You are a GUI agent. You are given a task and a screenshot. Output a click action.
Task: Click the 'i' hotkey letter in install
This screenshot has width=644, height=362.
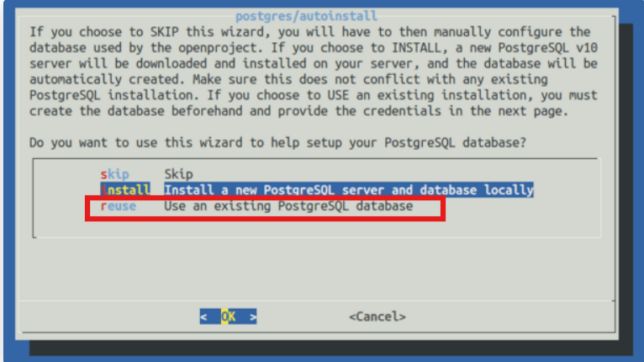(x=103, y=190)
